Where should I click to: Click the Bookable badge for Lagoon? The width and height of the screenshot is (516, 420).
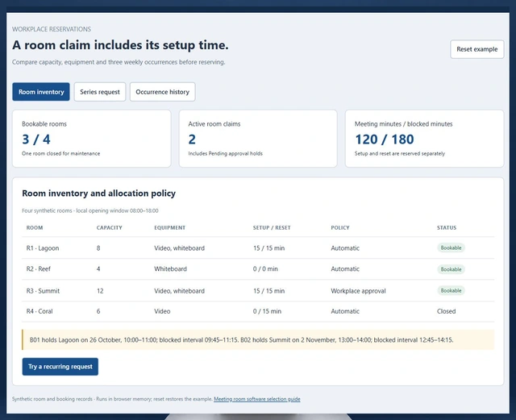coord(451,247)
